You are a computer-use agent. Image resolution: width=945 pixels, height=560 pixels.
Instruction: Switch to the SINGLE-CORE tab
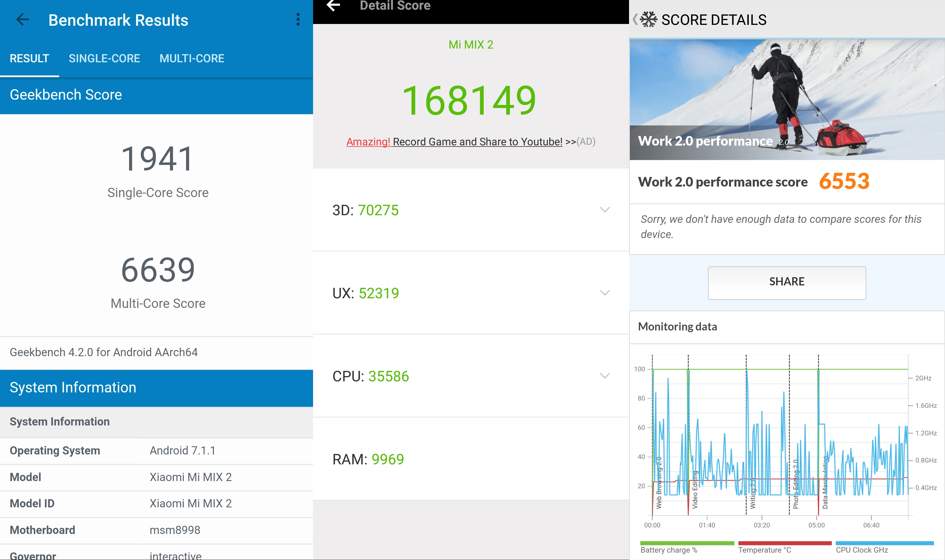point(104,58)
